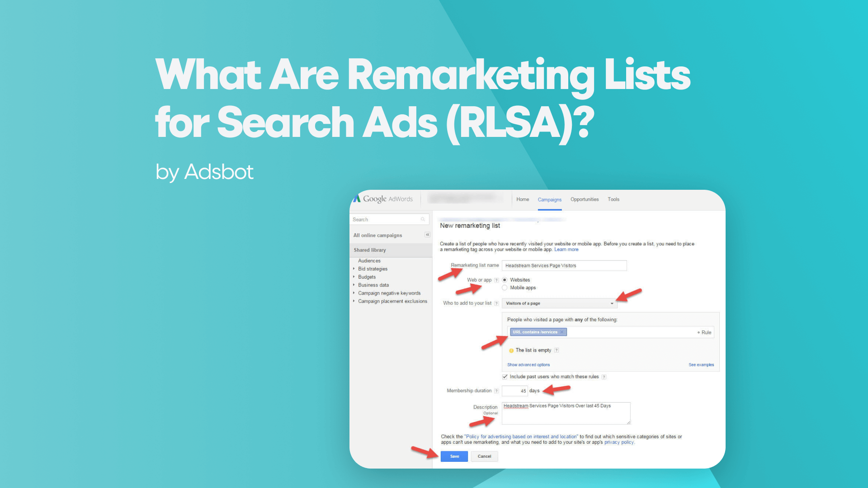Click the Budgets icon in sidebar
868x488 pixels.
[x=365, y=277]
